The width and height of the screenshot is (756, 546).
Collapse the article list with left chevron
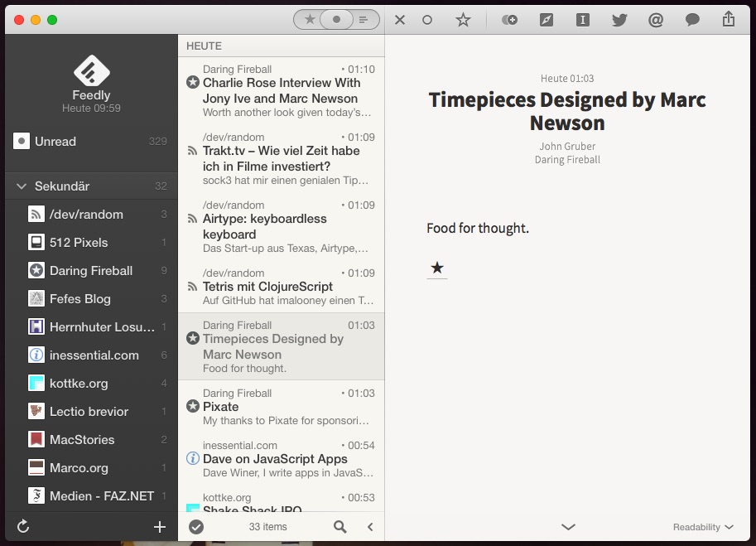(370, 527)
